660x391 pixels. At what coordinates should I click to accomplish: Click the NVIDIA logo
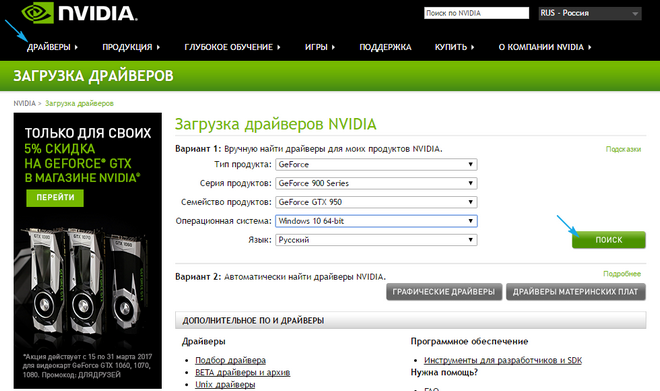(80, 13)
